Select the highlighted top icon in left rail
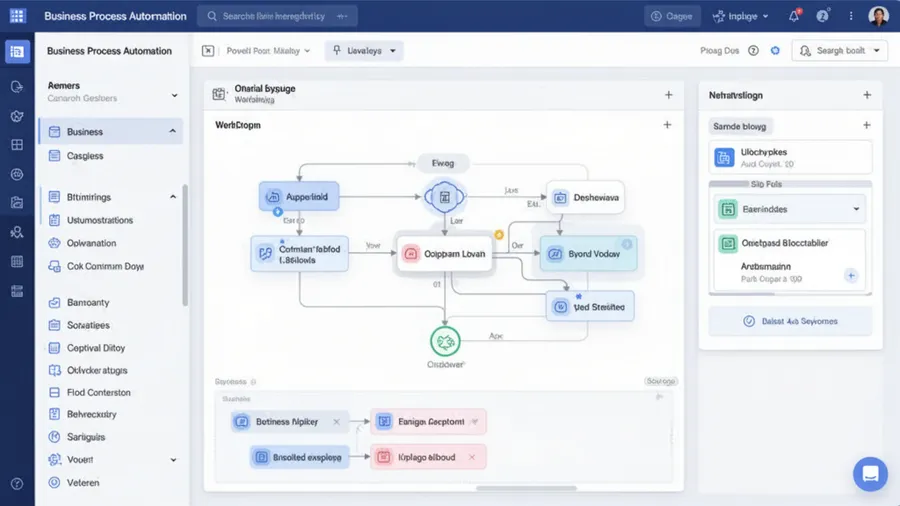 [x=17, y=52]
